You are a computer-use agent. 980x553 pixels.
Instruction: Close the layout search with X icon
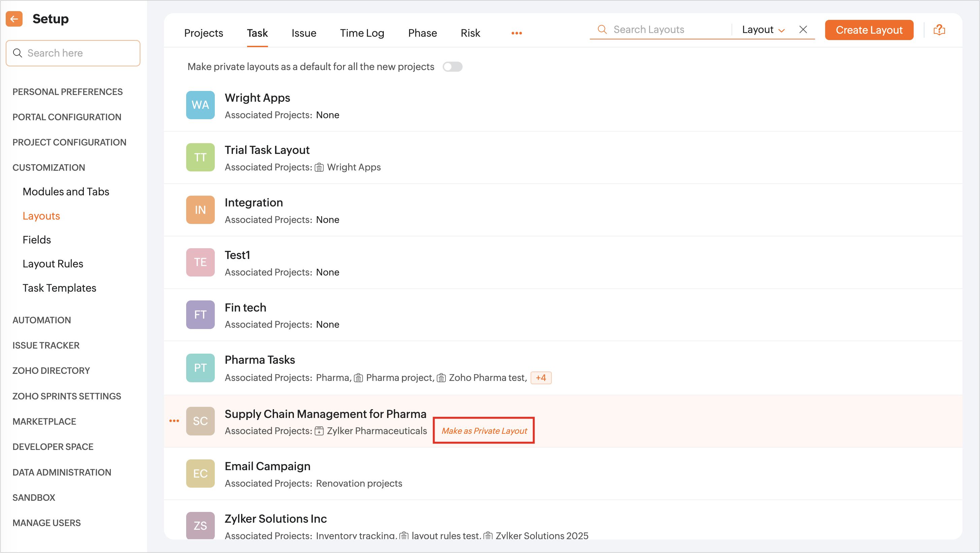click(x=803, y=29)
